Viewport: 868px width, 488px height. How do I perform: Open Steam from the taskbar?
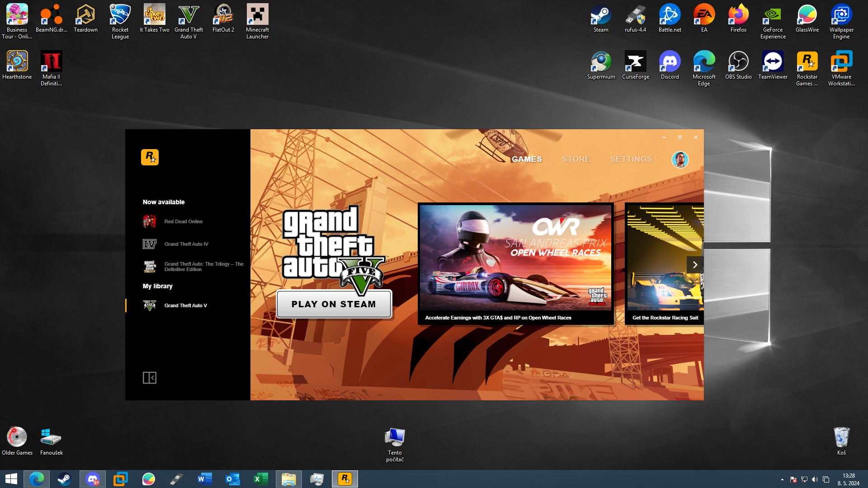64,479
